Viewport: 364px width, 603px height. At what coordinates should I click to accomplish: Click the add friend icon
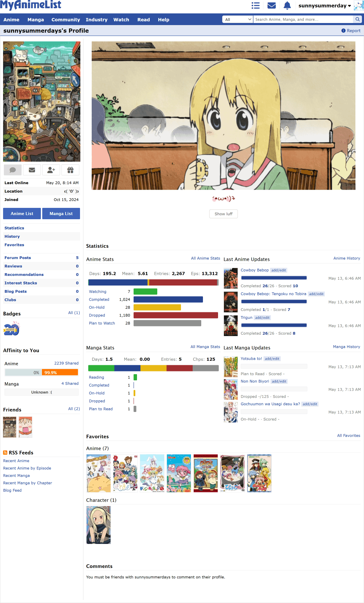pos(51,170)
